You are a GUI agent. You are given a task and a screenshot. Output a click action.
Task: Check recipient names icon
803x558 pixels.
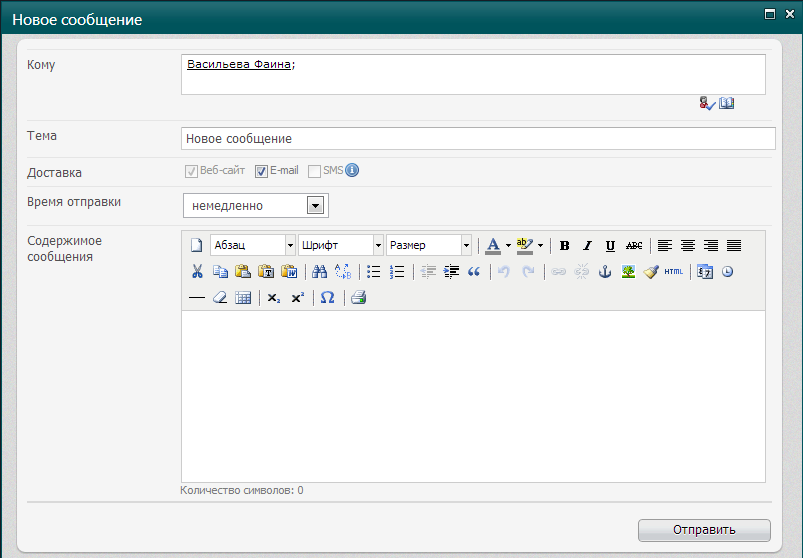coord(707,103)
